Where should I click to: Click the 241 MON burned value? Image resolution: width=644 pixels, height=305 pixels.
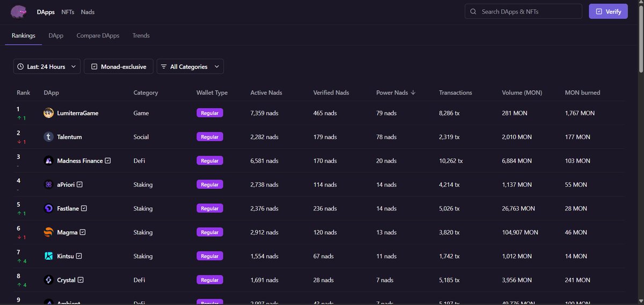[577, 280]
